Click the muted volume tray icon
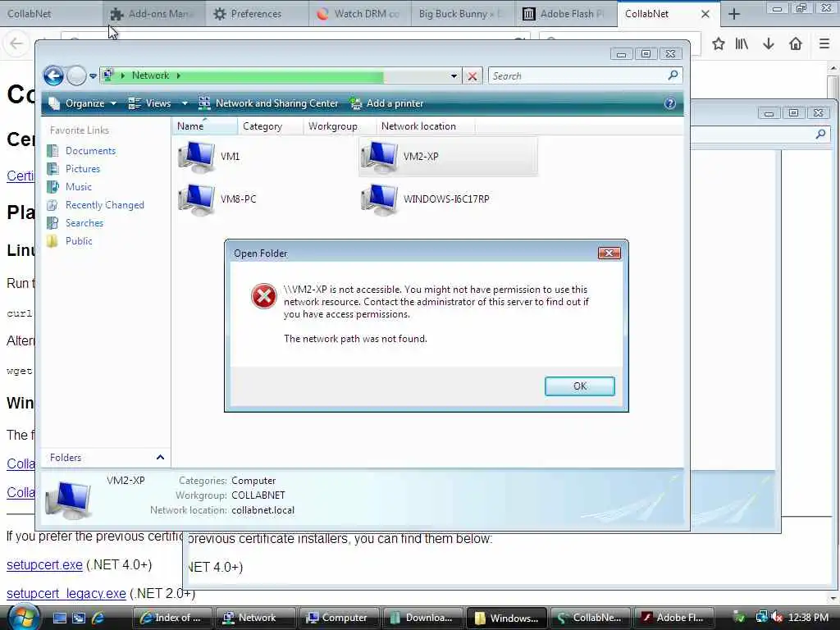Viewport: 840px width, 630px height. click(x=777, y=618)
